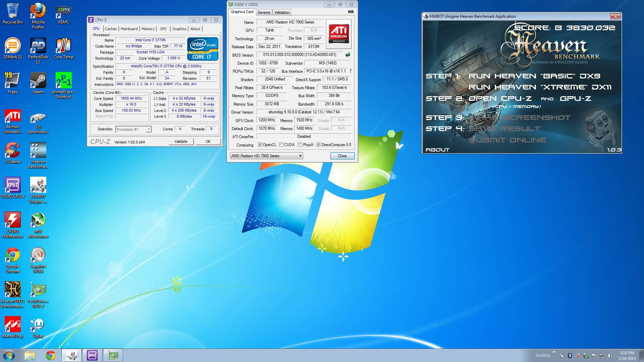Open CPU-Z About tab
The height and width of the screenshot is (362, 644).
[195, 29]
